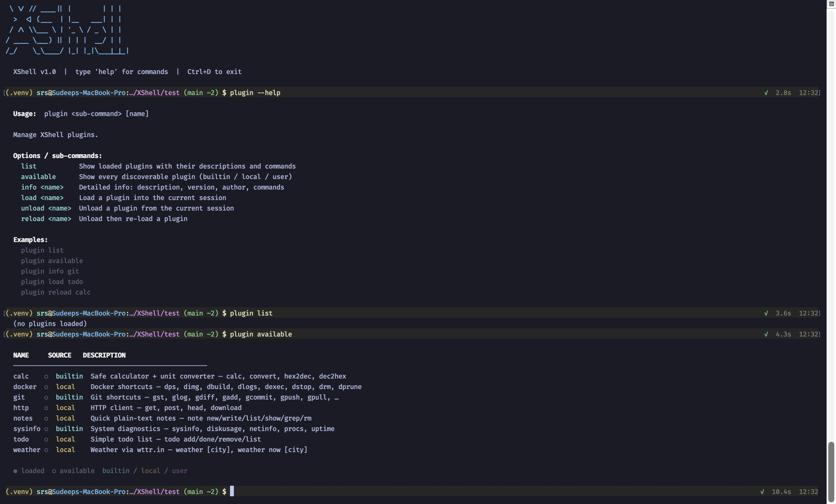Click the Docker shortcuts description text
Screen dimensions: 836x504
click(226, 387)
